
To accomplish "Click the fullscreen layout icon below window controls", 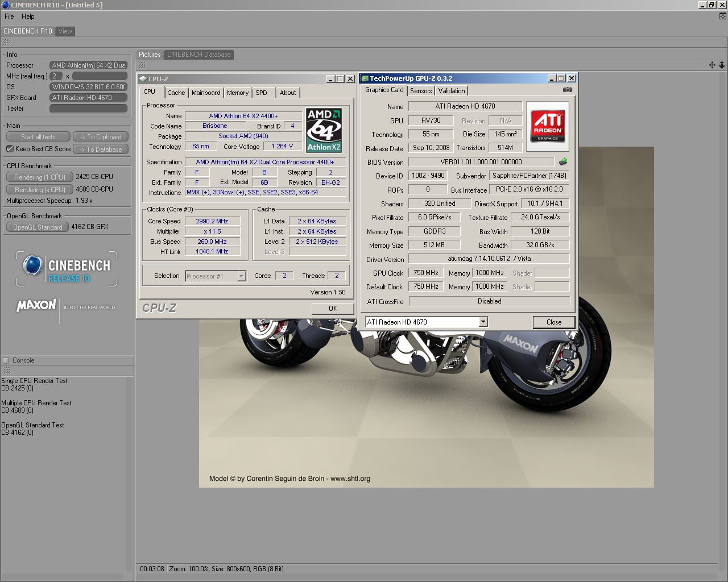I will pos(723,16).
